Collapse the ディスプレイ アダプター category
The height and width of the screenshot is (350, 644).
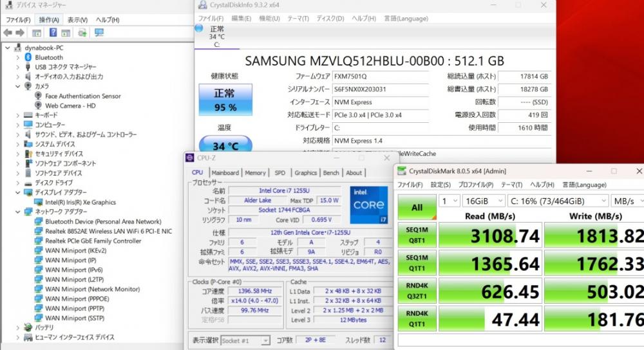pos(17,192)
